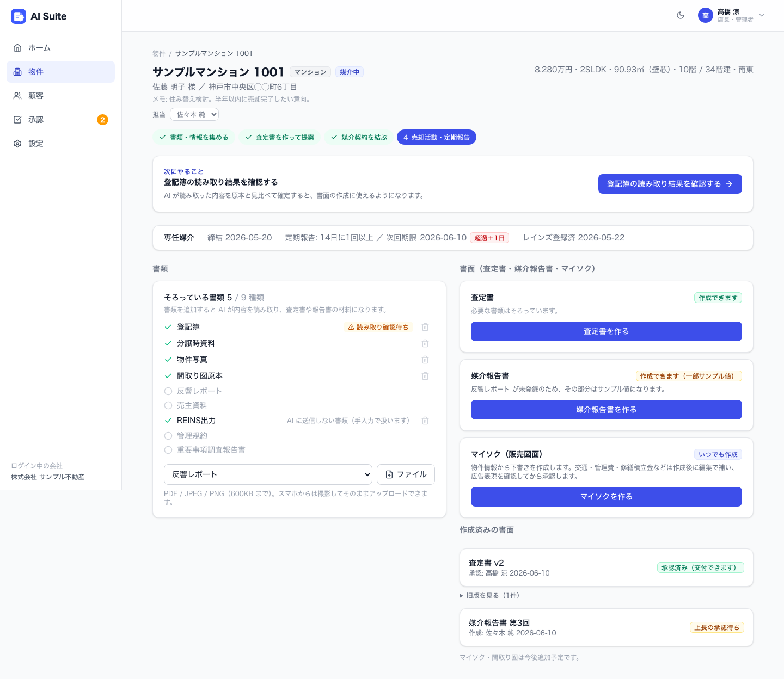
Task: Click the 査定書を作る button
Action: click(x=606, y=331)
